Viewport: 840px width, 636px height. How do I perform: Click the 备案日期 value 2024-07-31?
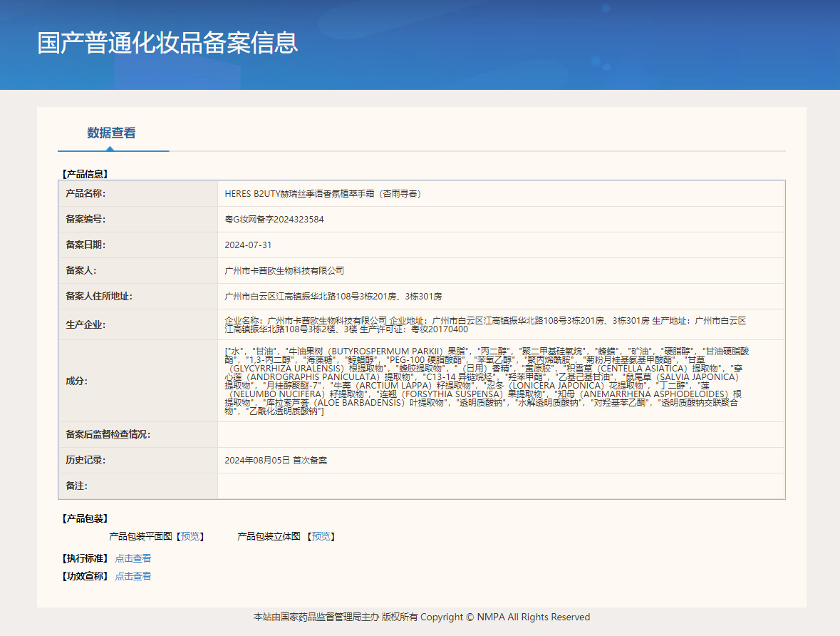[x=248, y=245]
